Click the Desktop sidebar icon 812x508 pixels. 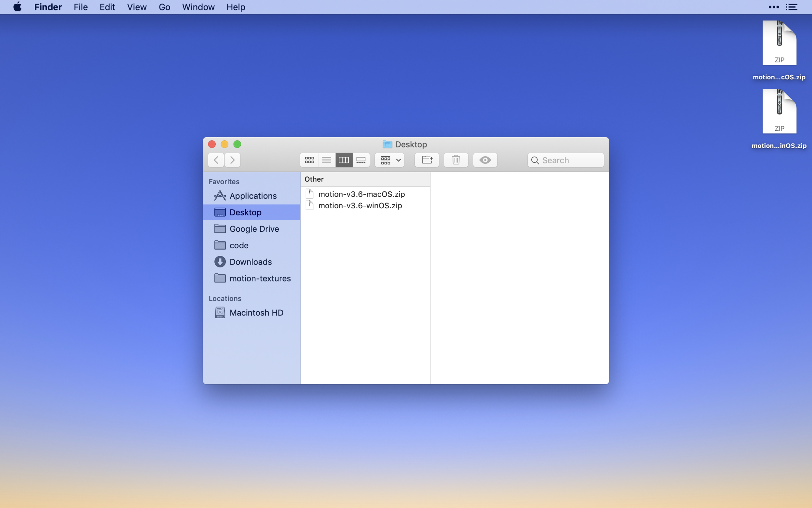220,212
